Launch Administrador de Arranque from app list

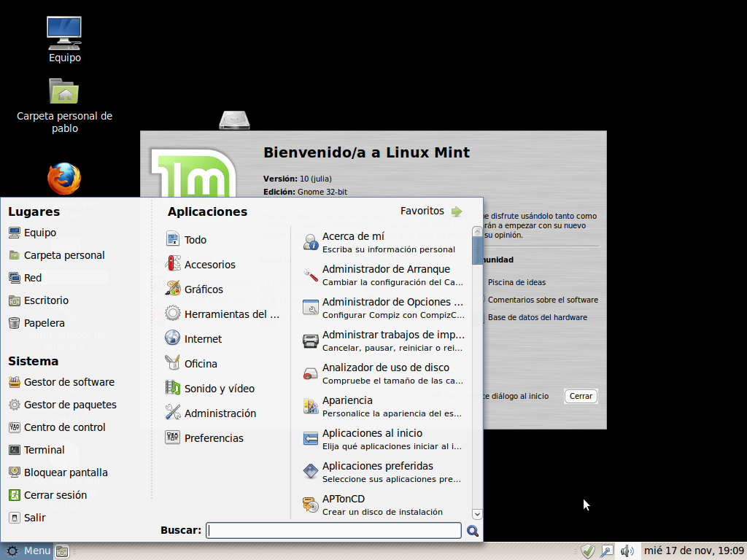[384, 275]
